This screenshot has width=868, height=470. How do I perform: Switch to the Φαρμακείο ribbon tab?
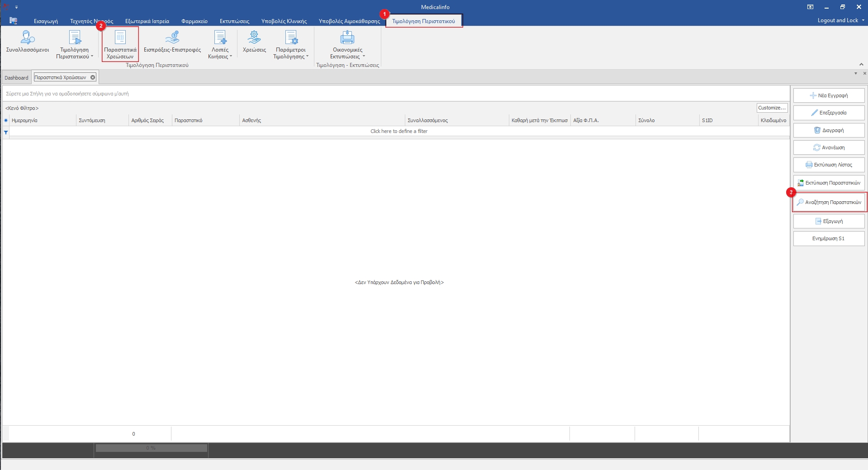pyautogui.click(x=194, y=21)
